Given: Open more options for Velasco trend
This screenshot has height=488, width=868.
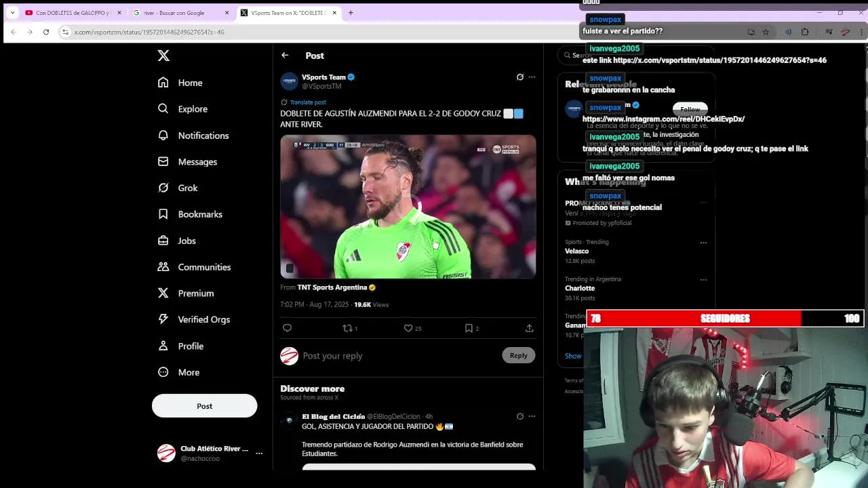Looking at the screenshot, I should point(703,243).
